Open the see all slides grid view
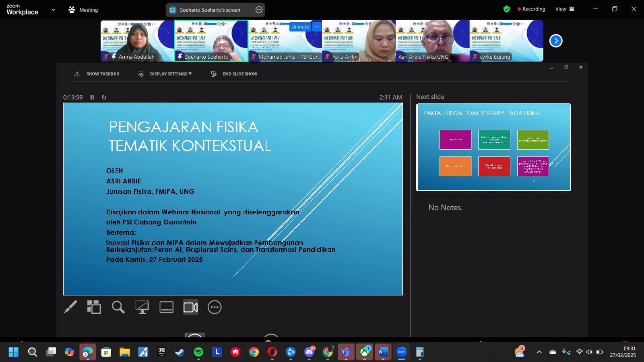644x362 pixels. pyautogui.click(x=94, y=307)
